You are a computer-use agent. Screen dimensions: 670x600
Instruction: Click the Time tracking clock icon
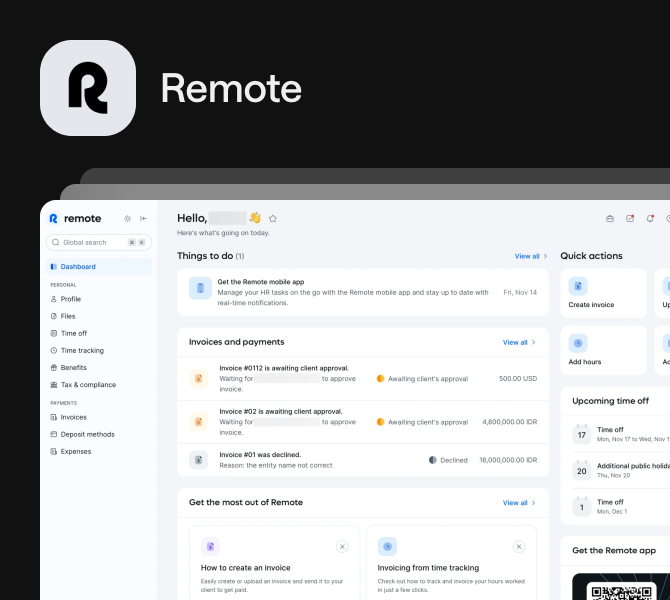(x=54, y=350)
